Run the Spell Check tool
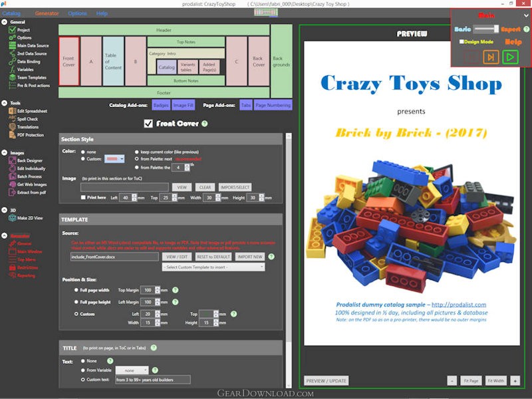This screenshot has width=532, height=399. click(x=23, y=119)
